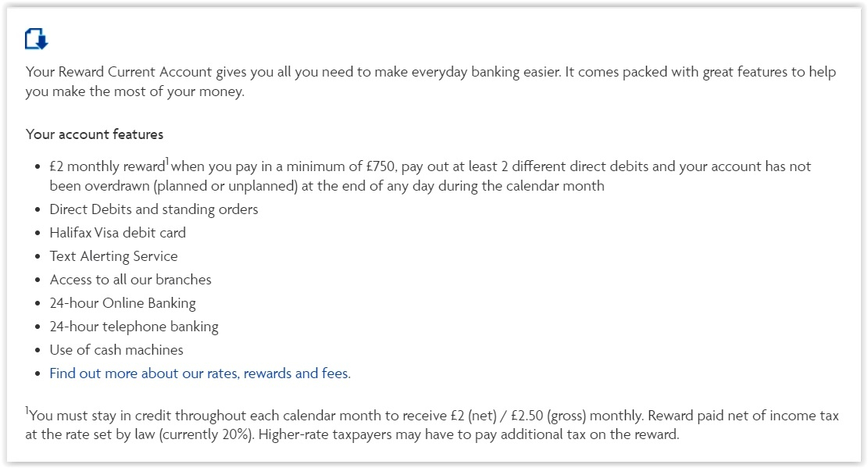Select the 'Use of cash machines' item
Screen dimensions: 868x468
pyautogui.click(x=116, y=350)
